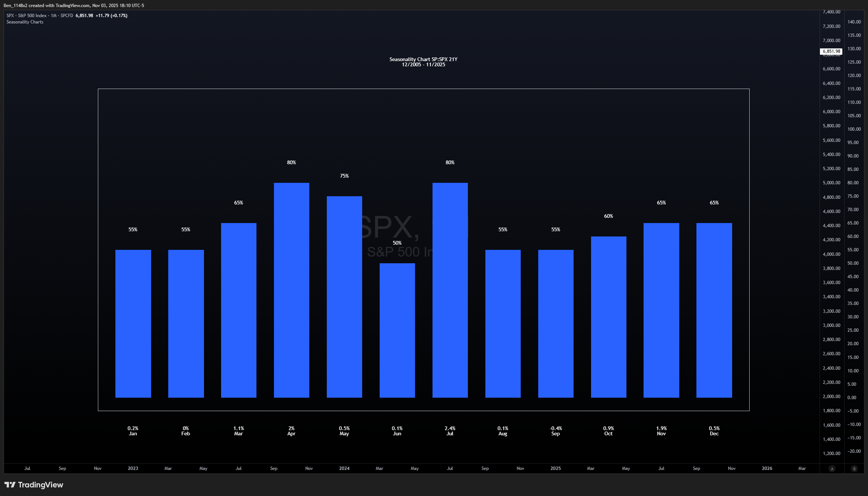Click 100.00 on the right percent scale
The height and width of the screenshot is (496, 868).
[854, 129]
